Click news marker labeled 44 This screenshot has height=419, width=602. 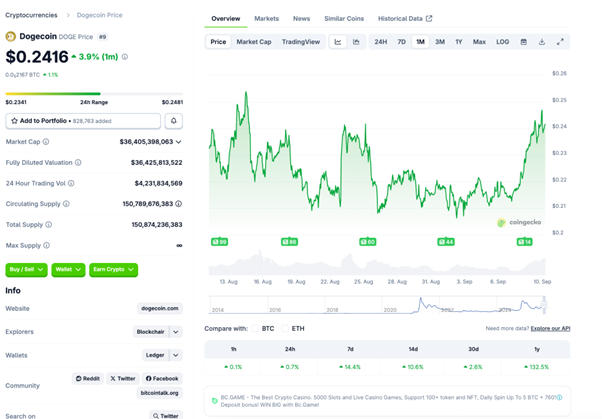click(446, 242)
